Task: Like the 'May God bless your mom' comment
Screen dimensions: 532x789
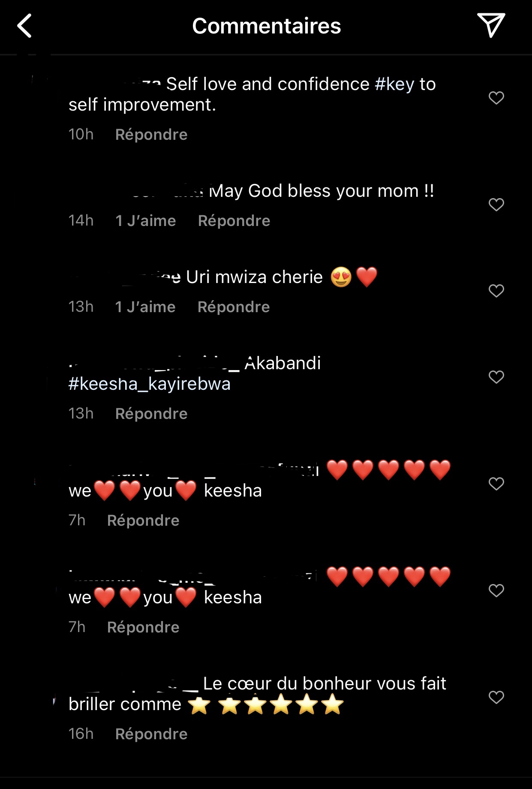Action: (x=496, y=205)
